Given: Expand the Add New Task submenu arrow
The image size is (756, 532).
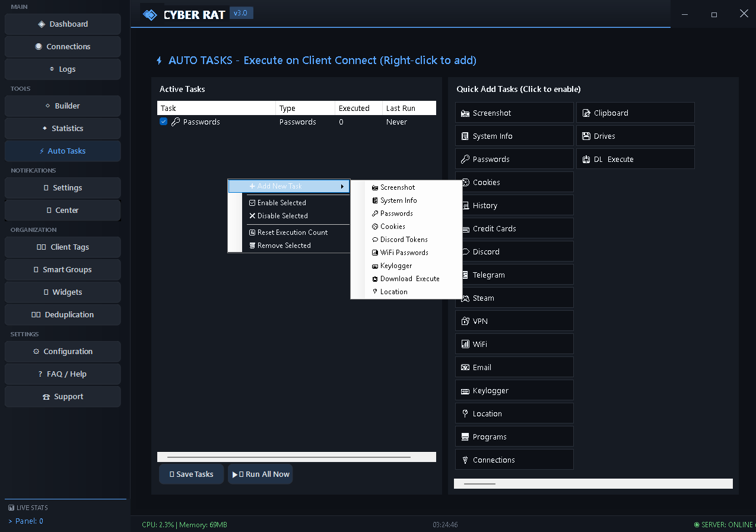Looking at the screenshot, I should point(342,187).
